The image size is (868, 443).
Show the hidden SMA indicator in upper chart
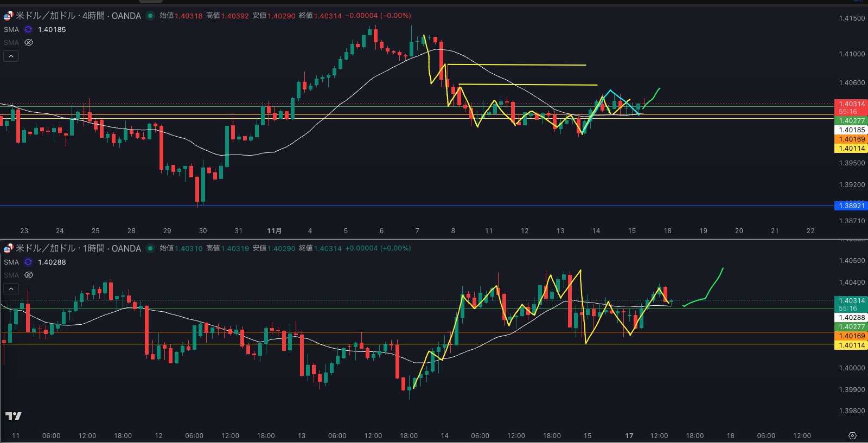pyautogui.click(x=29, y=42)
